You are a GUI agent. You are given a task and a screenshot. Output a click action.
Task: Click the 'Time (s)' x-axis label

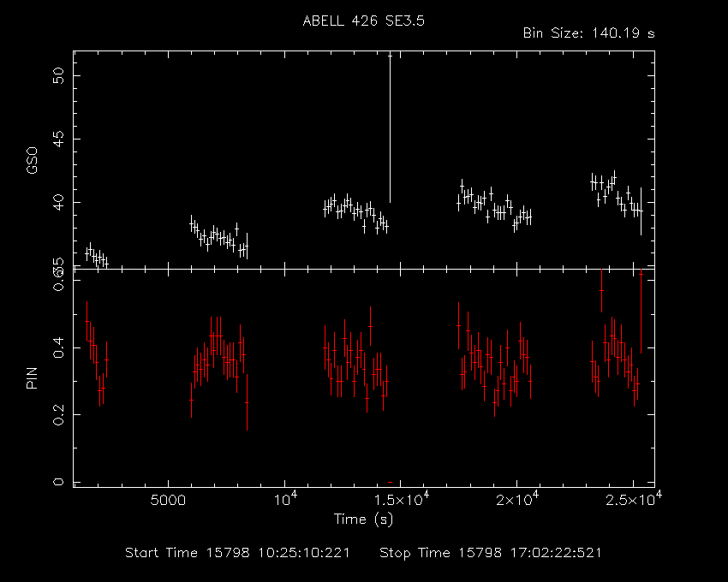(x=363, y=519)
